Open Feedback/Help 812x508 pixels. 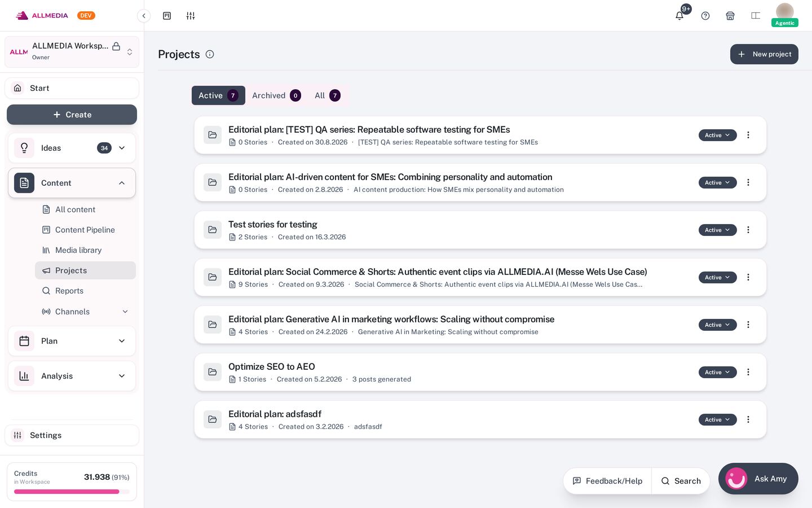(x=607, y=481)
